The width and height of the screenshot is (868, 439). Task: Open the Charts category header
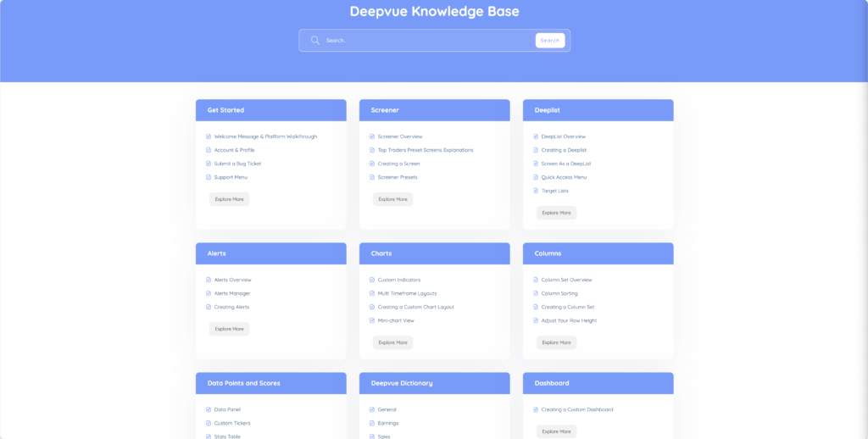[435, 253]
